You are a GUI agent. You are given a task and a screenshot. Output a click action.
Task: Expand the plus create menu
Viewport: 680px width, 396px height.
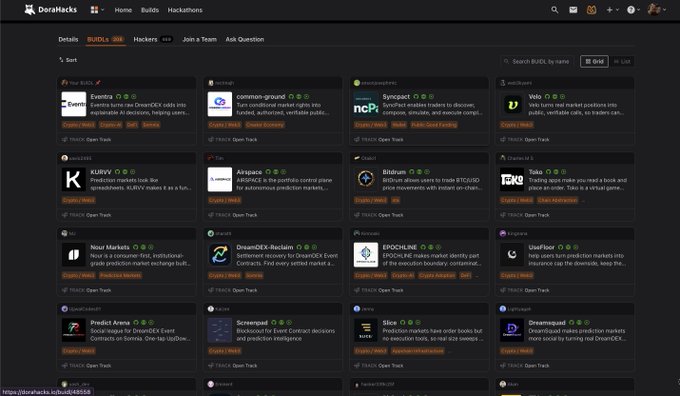612,10
